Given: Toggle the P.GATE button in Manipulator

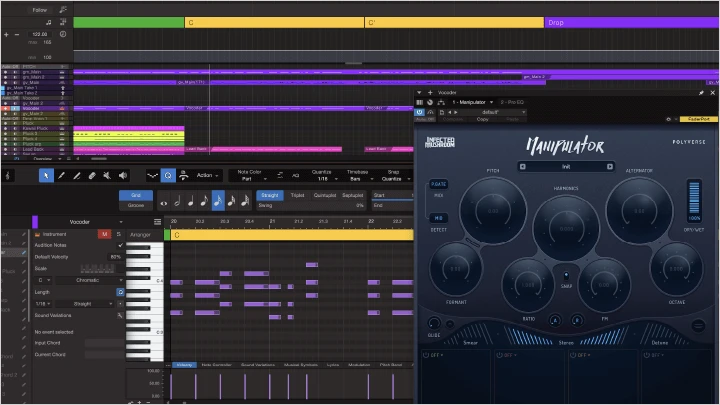Looking at the screenshot, I should coord(439,184).
